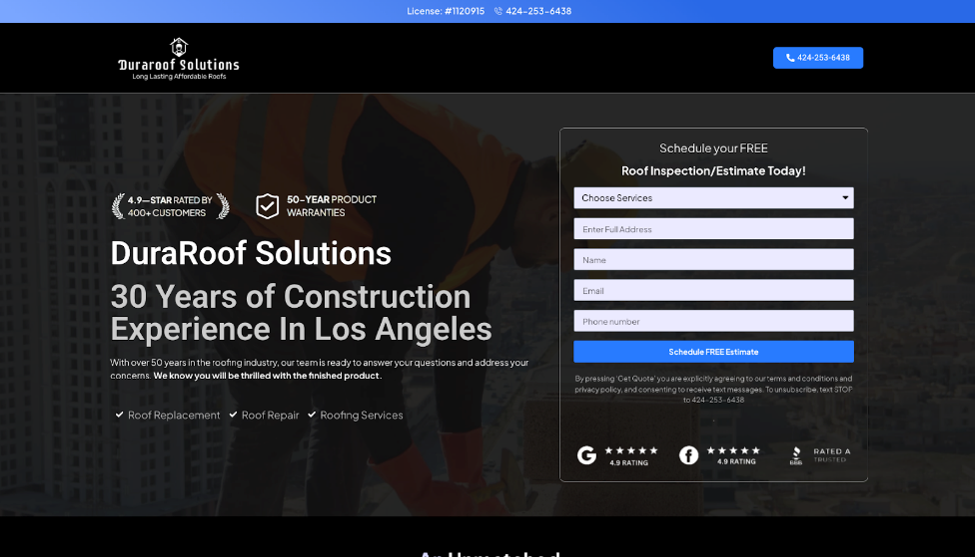Select the Email input field
The width and height of the screenshot is (975, 557).
tap(713, 291)
